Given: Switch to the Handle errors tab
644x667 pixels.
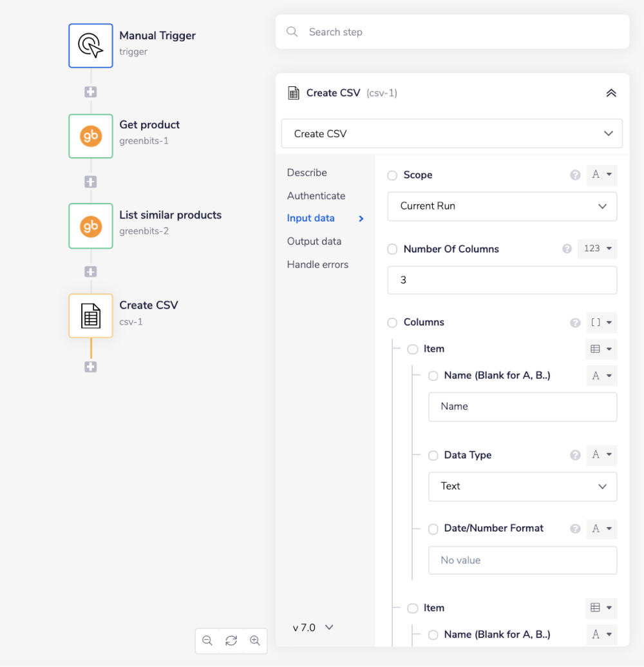Looking at the screenshot, I should 317,264.
